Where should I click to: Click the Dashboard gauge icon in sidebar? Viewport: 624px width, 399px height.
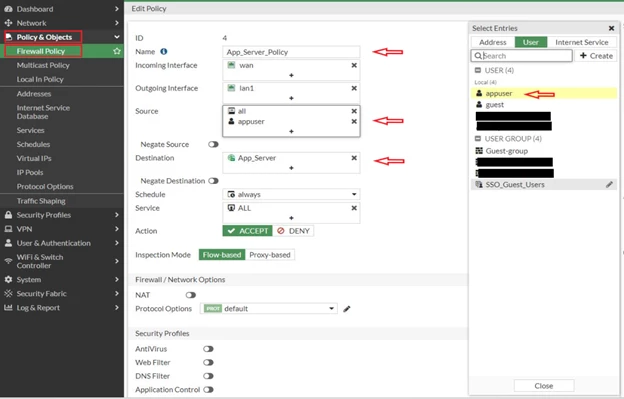pyautogui.click(x=8, y=9)
